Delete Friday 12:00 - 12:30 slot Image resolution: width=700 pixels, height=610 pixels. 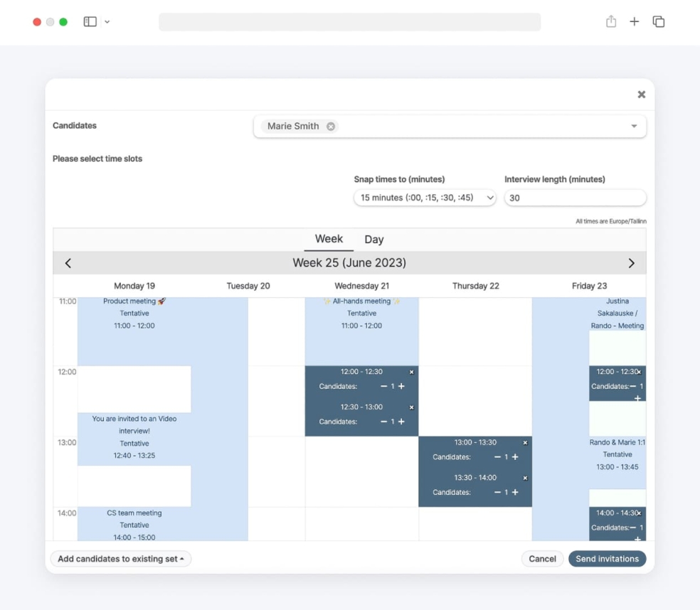(640, 372)
